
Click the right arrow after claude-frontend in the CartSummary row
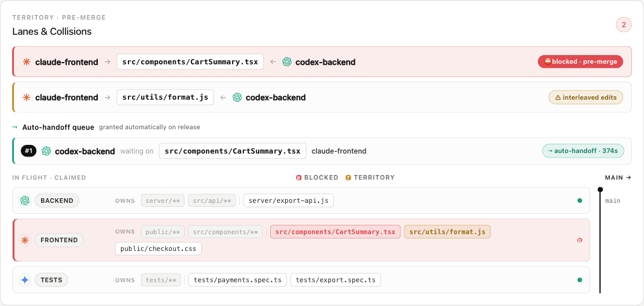click(107, 62)
